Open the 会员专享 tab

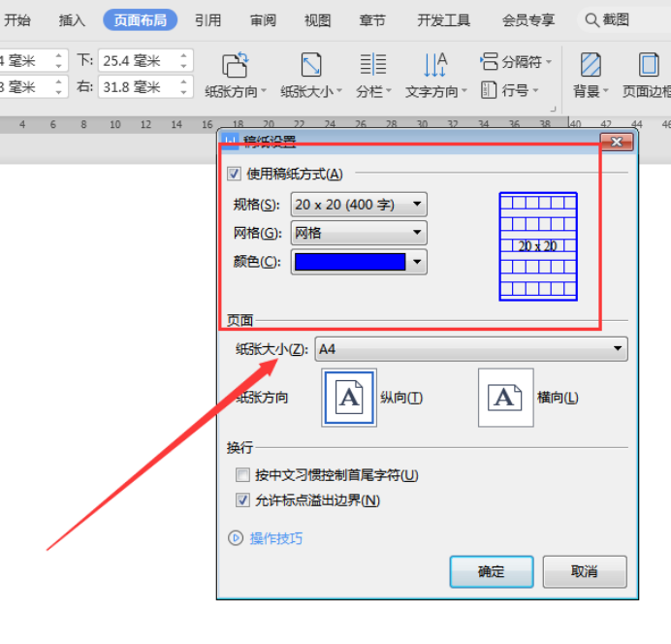(x=528, y=20)
